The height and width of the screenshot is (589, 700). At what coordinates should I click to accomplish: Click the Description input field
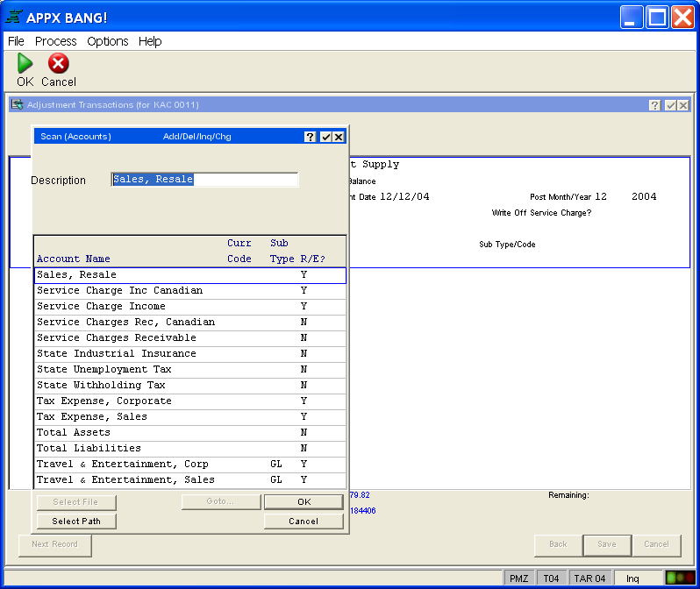point(204,180)
